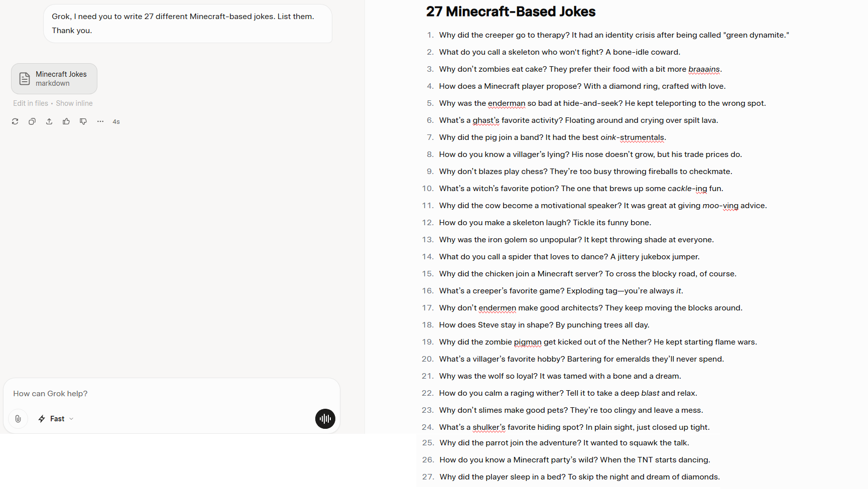Viewport: 868px width, 489px height.
Task: Click the calm a raging wither joke
Action: click(568, 393)
